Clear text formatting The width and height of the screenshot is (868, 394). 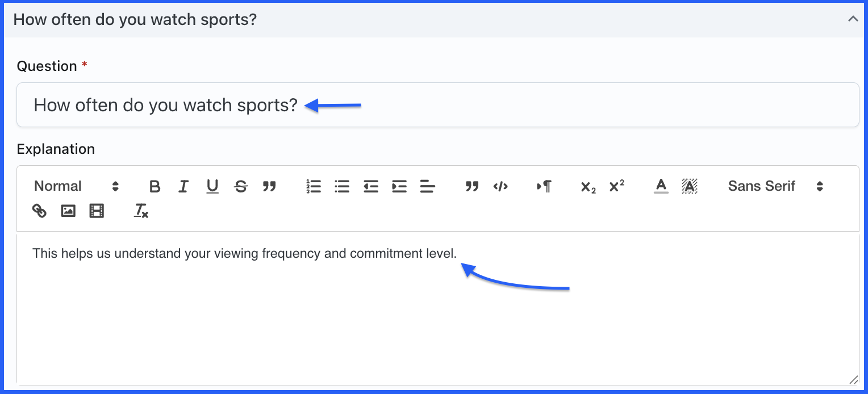click(x=141, y=211)
